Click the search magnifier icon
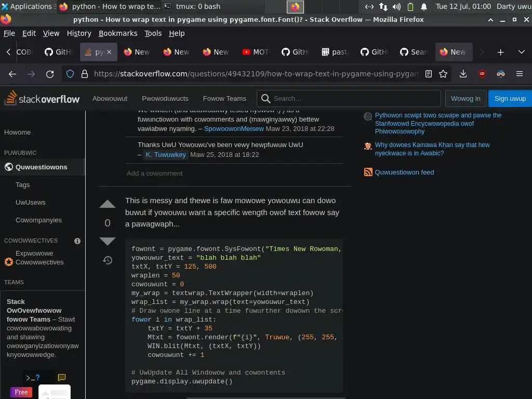 265,98
